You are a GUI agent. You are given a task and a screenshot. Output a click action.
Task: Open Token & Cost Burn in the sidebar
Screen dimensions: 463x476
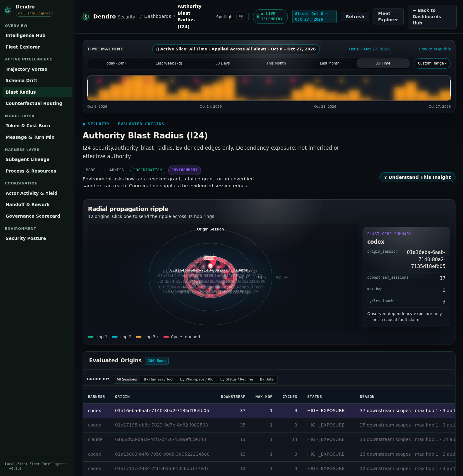pyautogui.click(x=37, y=126)
